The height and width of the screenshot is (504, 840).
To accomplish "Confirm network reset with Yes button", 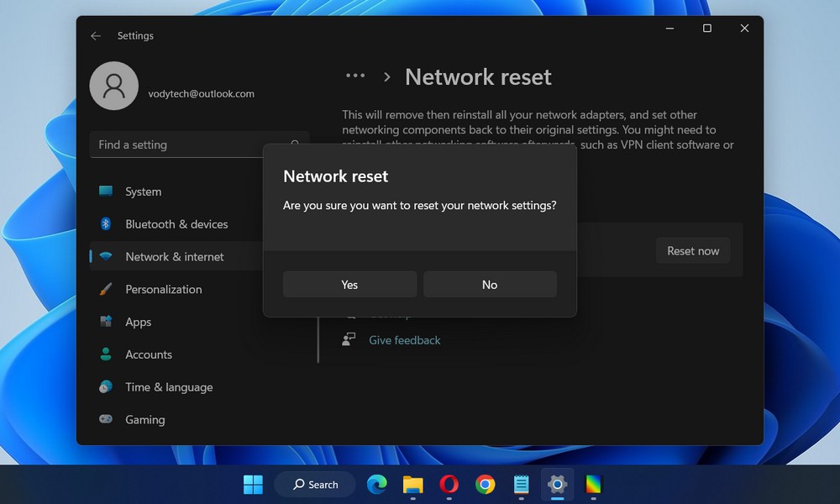I will [349, 285].
